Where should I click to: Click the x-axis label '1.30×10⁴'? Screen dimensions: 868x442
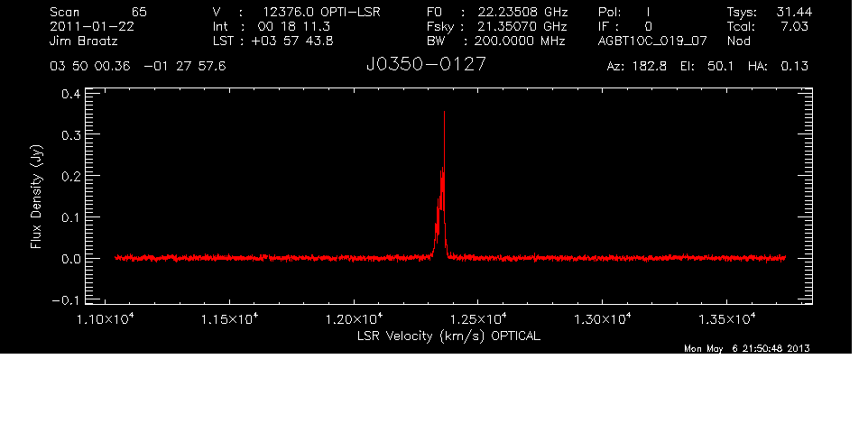pos(602,318)
